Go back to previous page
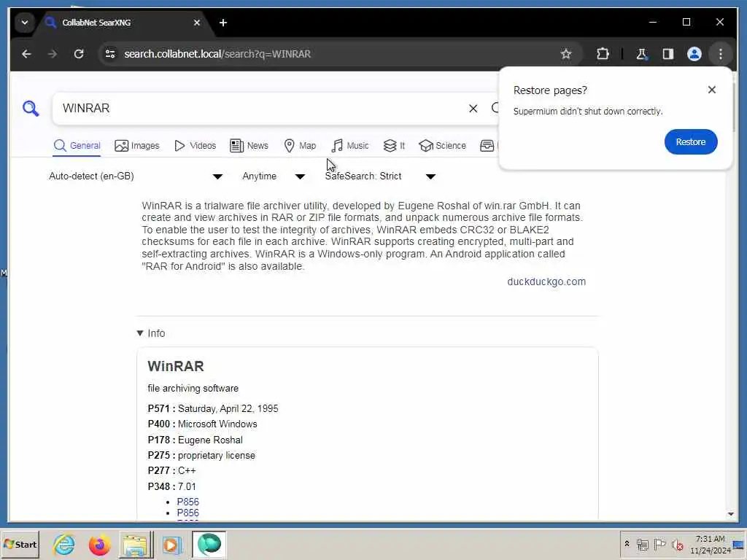747x560 pixels. pyautogui.click(x=26, y=54)
